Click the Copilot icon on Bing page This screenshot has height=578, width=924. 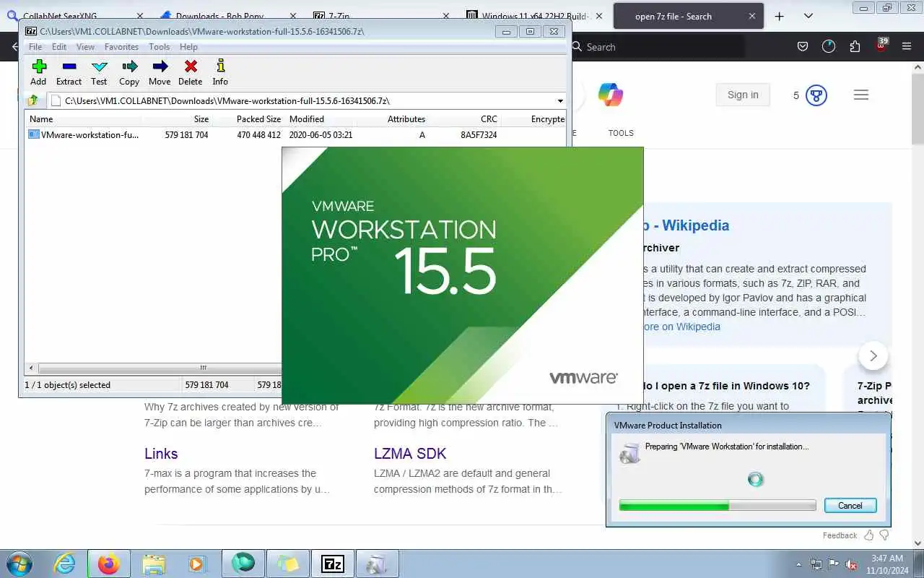point(611,95)
